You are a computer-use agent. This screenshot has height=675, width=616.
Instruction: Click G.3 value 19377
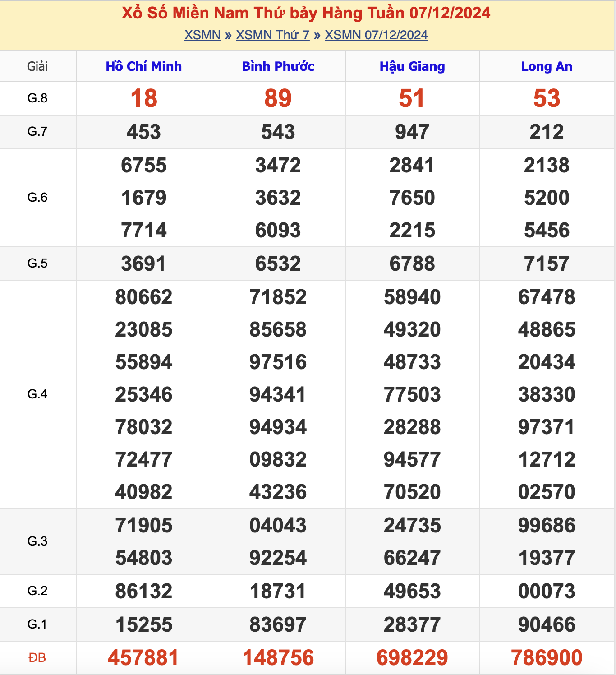point(547,558)
